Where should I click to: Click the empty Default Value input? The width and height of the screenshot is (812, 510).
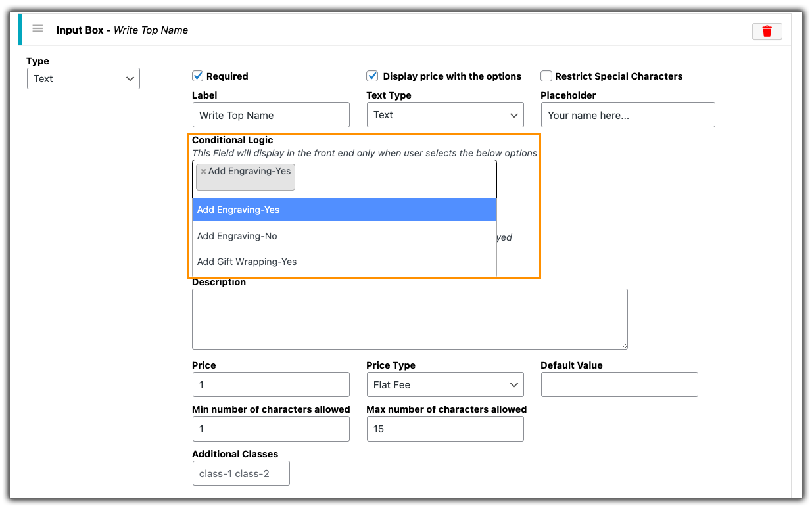[x=619, y=384]
